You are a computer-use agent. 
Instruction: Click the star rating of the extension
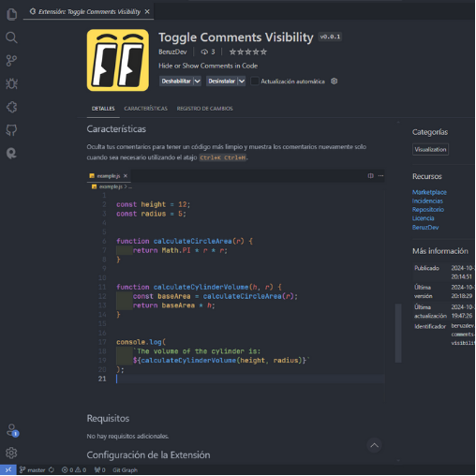tap(248, 52)
